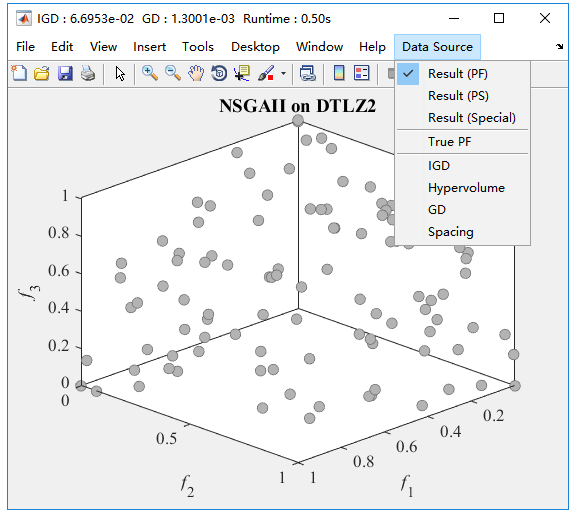Expand the toolbar dock arrow at right

click(559, 46)
